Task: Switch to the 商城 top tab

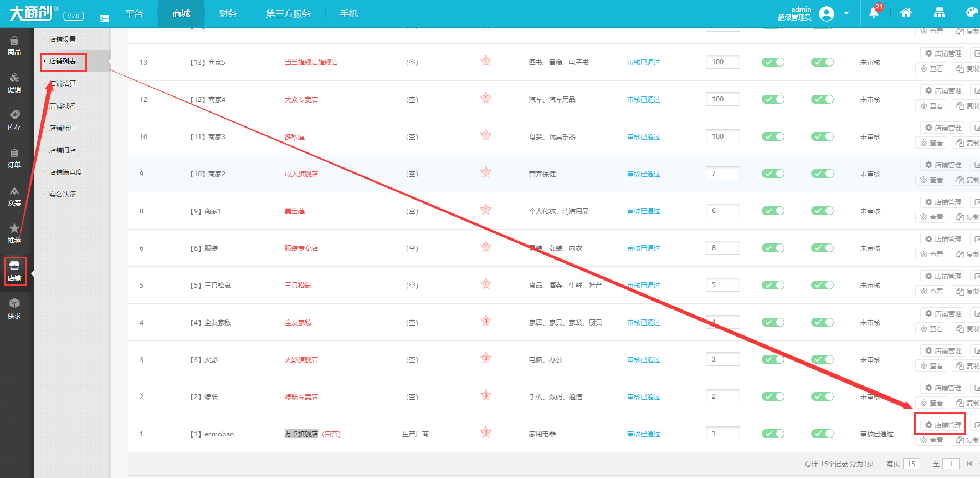Action: click(181, 13)
